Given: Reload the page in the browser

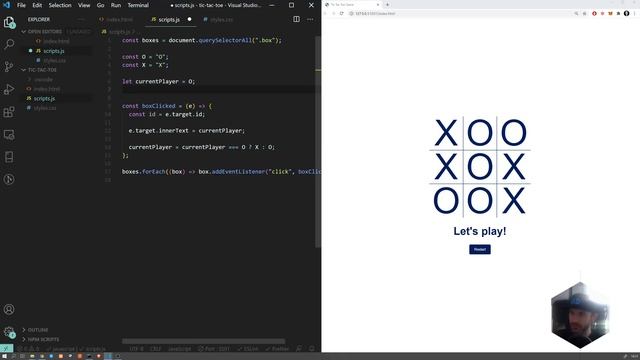Looking at the screenshot, I should pyautogui.click(x=342, y=13).
